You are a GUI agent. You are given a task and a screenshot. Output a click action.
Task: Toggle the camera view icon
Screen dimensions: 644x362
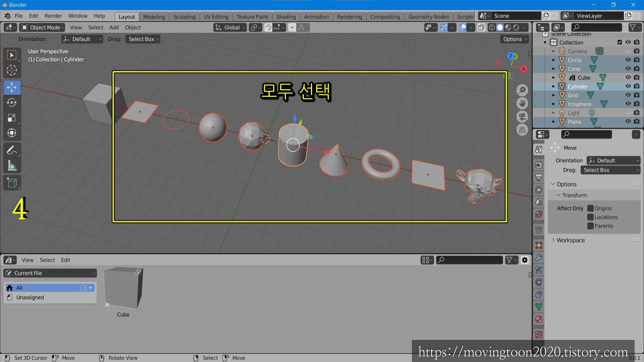pyautogui.click(x=522, y=117)
